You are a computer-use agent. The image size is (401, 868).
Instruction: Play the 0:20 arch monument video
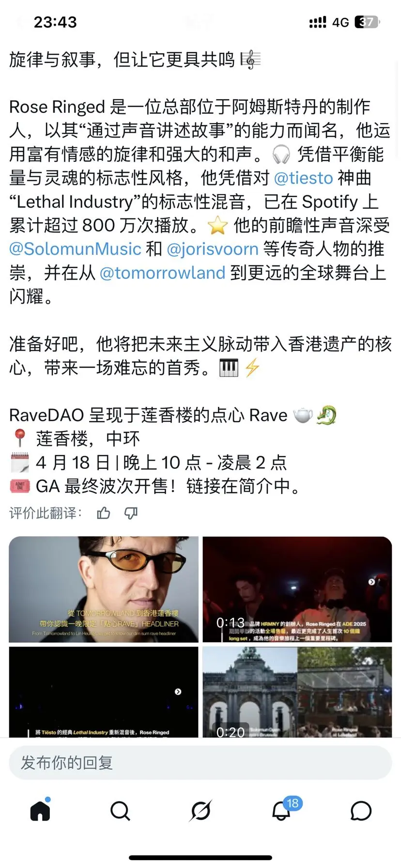(x=297, y=692)
